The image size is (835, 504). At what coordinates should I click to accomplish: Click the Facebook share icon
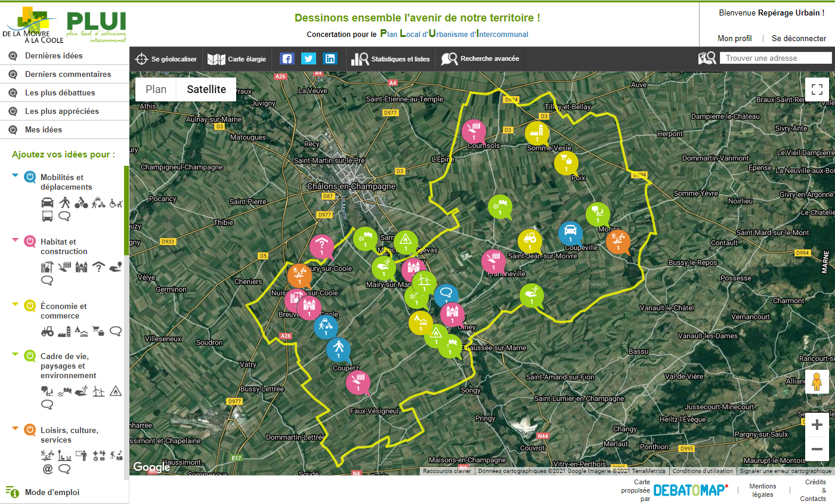287,59
